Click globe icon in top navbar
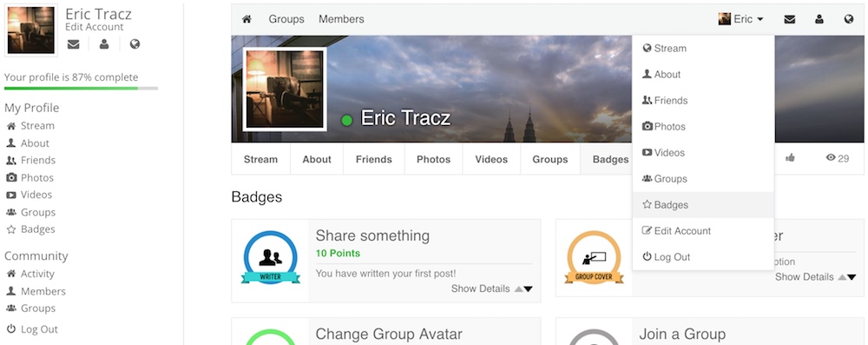This screenshot has width=868, height=345. pos(849,19)
